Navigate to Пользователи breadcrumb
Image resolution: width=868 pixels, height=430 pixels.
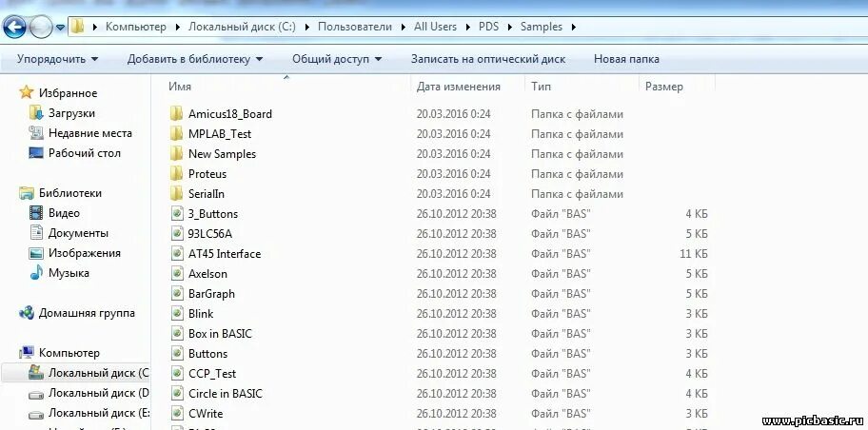354,27
